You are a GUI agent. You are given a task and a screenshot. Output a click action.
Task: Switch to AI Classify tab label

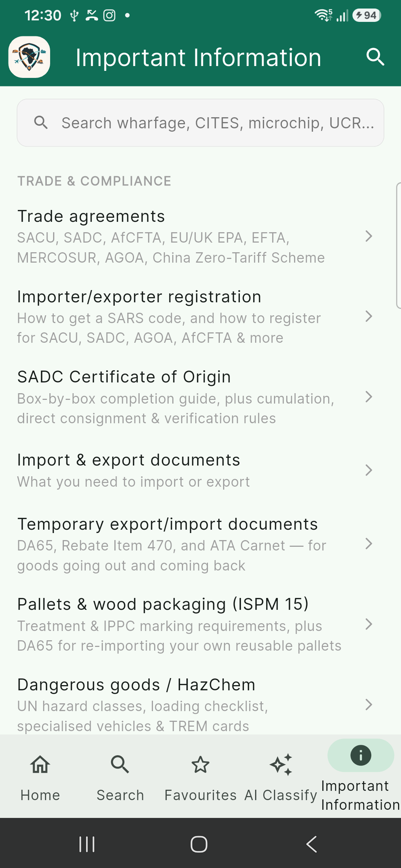coord(281,795)
